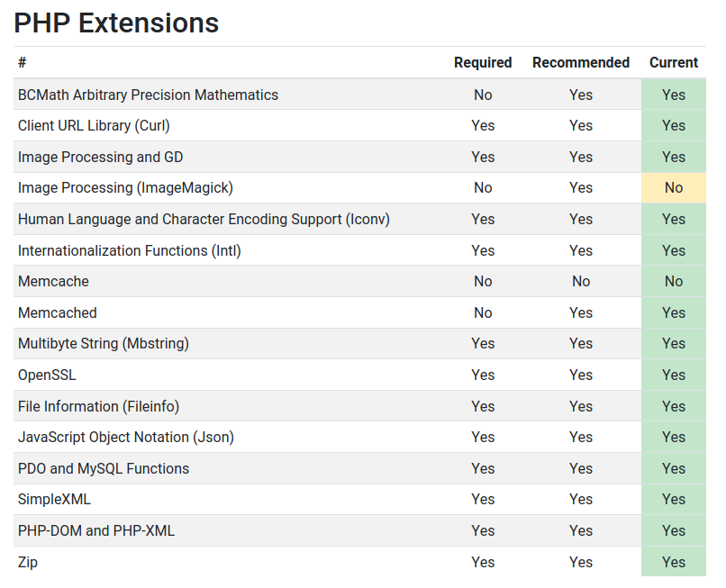Click the Current column header
This screenshot has width=726, height=588.
(x=673, y=63)
